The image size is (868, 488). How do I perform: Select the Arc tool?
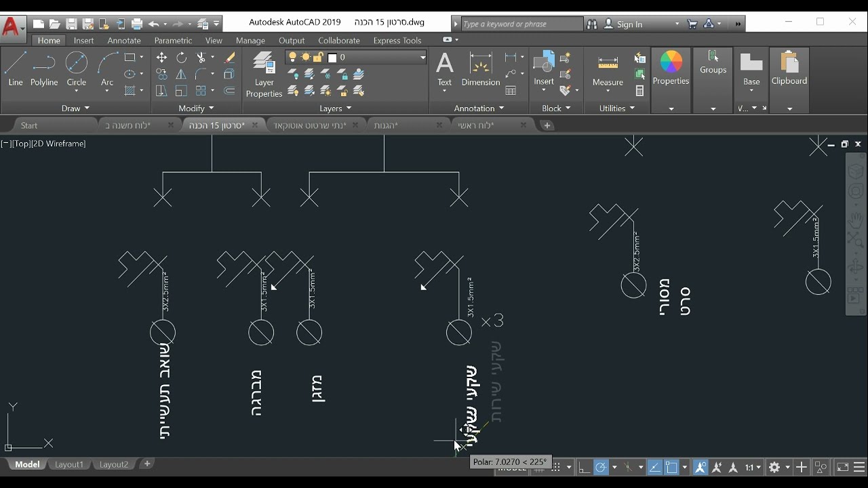(107, 70)
